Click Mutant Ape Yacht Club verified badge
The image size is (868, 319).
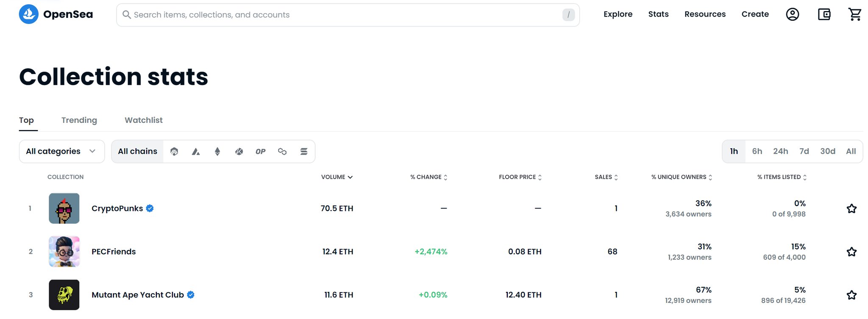(x=191, y=294)
